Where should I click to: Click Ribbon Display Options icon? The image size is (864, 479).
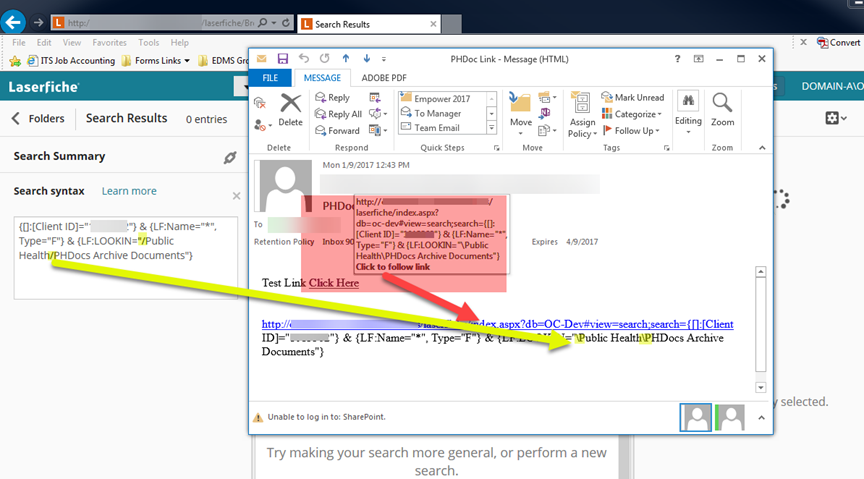(x=698, y=58)
